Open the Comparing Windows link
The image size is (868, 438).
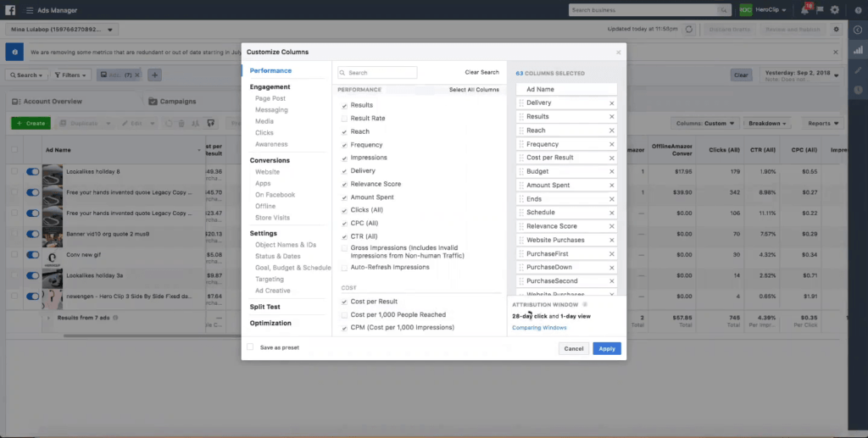[x=539, y=328]
